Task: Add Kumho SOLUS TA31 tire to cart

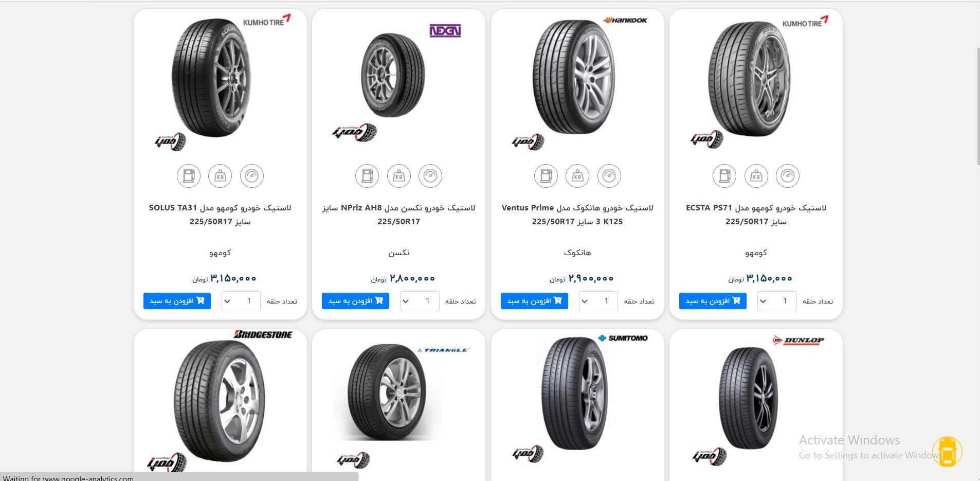Action: [x=177, y=301]
